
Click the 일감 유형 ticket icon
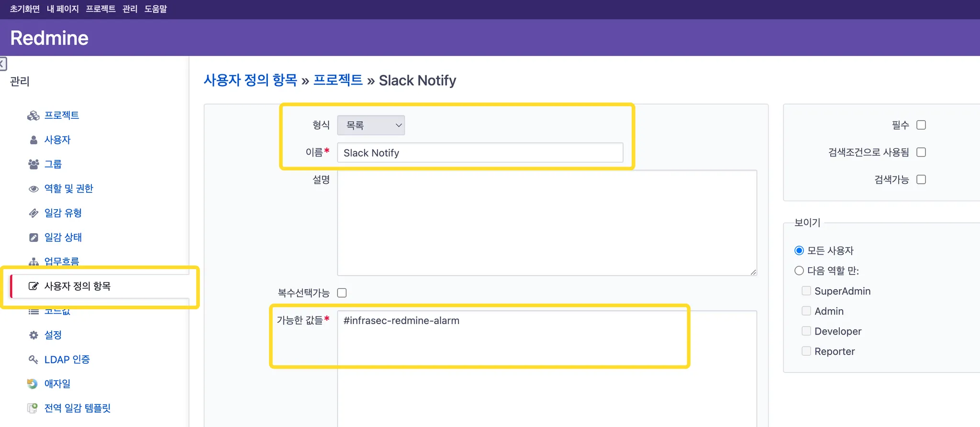(x=33, y=213)
